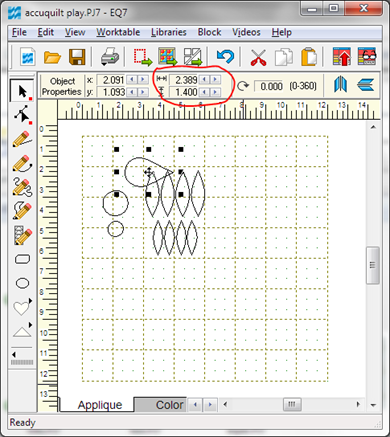This screenshot has height=437, width=390.
Task: Click the rotation angle field 0.000
Action: tap(269, 86)
